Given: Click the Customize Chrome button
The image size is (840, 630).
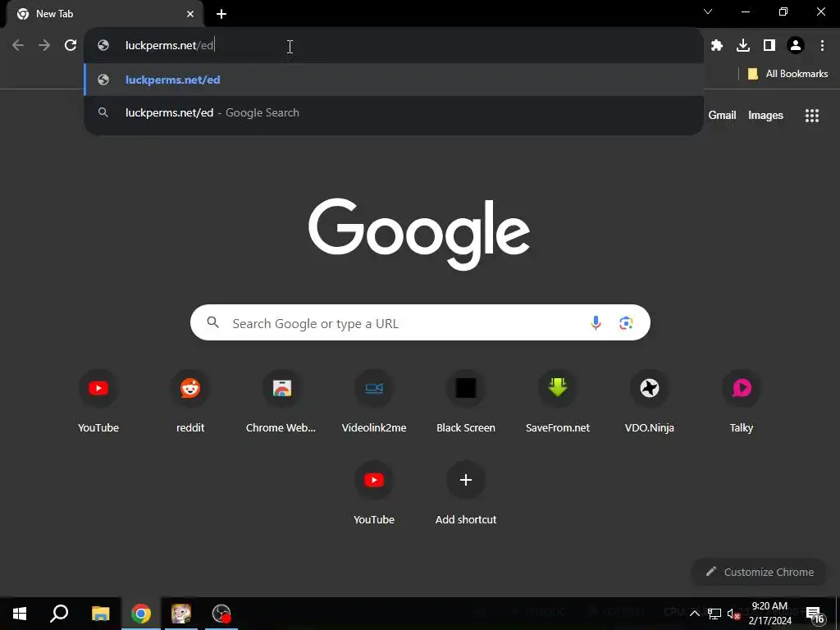Looking at the screenshot, I should point(760,572).
